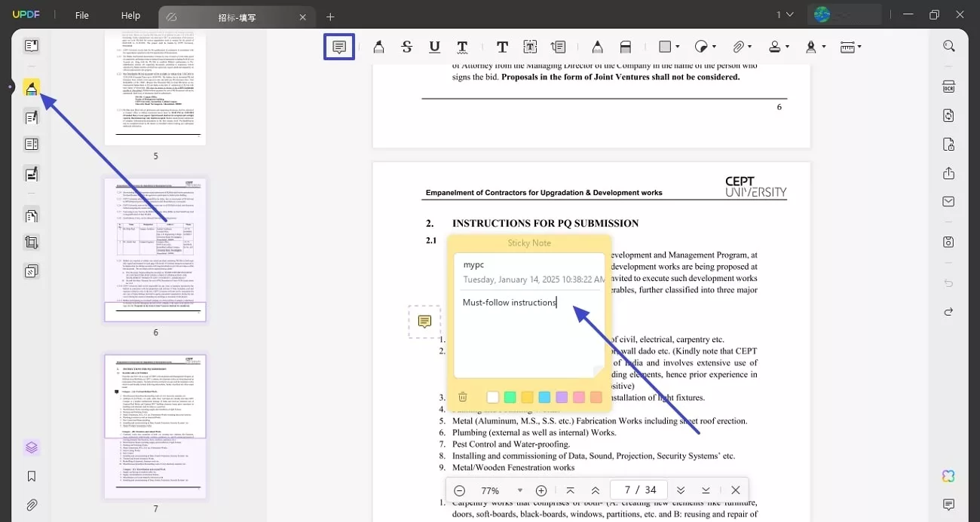Open the Help menu

pyautogui.click(x=130, y=15)
